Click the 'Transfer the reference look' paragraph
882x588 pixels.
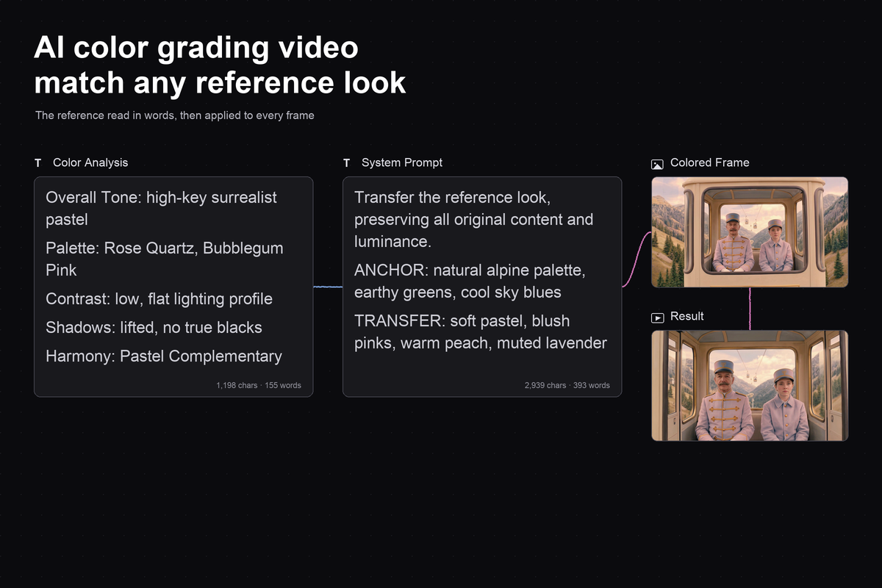coord(473,219)
